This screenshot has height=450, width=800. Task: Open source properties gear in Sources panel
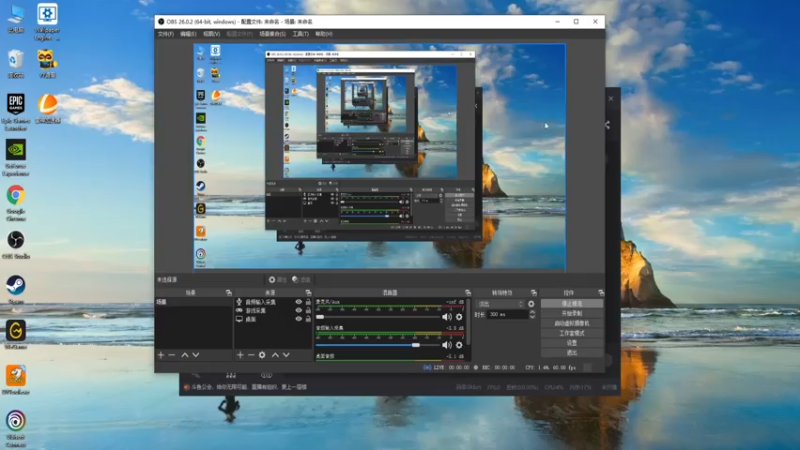click(x=262, y=355)
